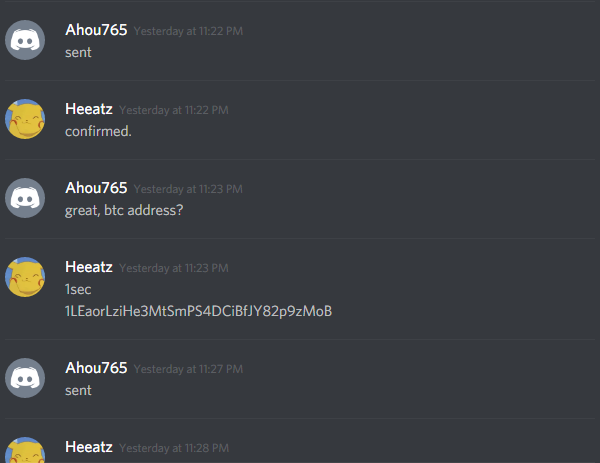
Task: Click the first 'sent' message from Ahou765
Action: click(78, 53)
